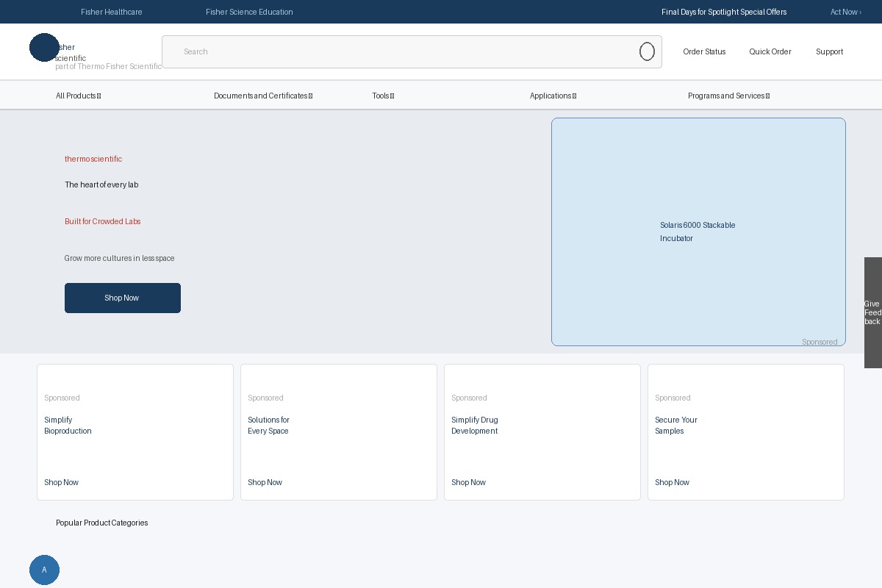Open the Solaris 6000 Stackable Incubator banner
Image resolution: width=882 pixels, height=588 pixels.
pyautogui.click(x=698, y=232)
